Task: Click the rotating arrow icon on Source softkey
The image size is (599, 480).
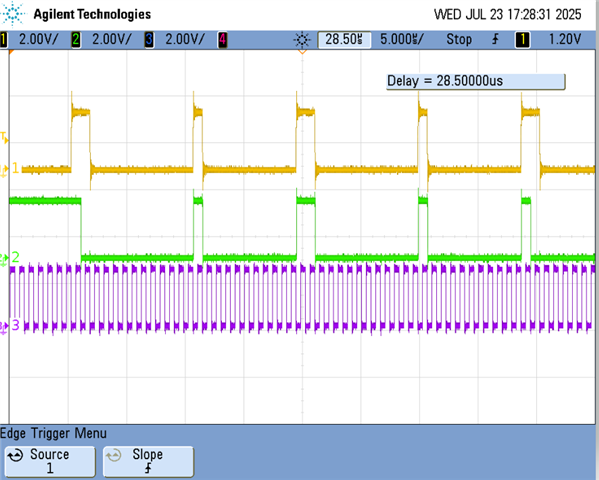Action: [x=16, y=455]
